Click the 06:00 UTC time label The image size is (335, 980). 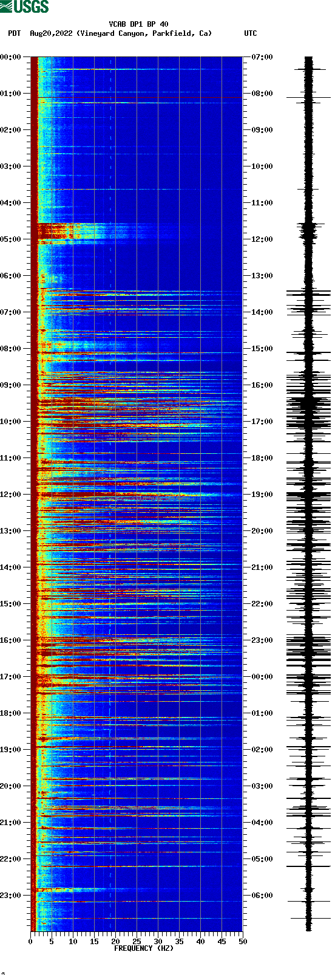(262, 896)
